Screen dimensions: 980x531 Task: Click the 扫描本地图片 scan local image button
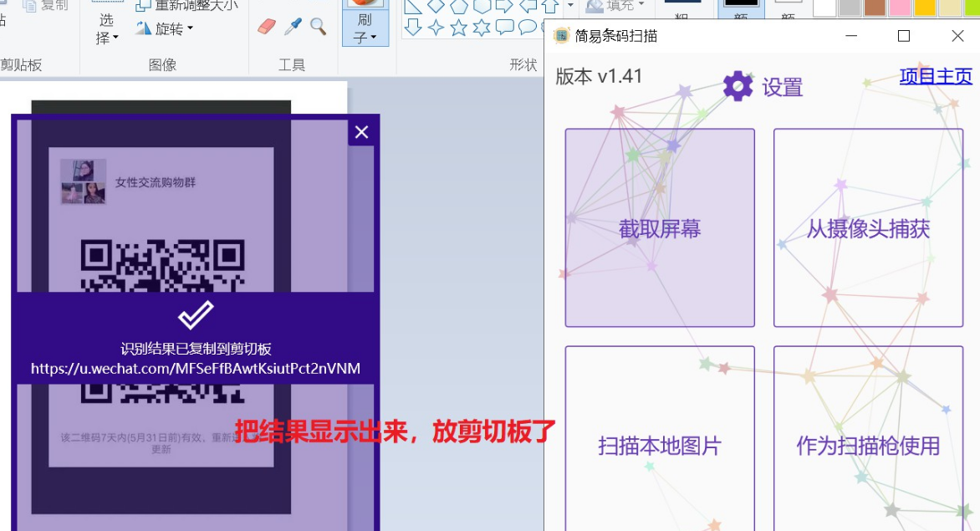click(659, 446)
